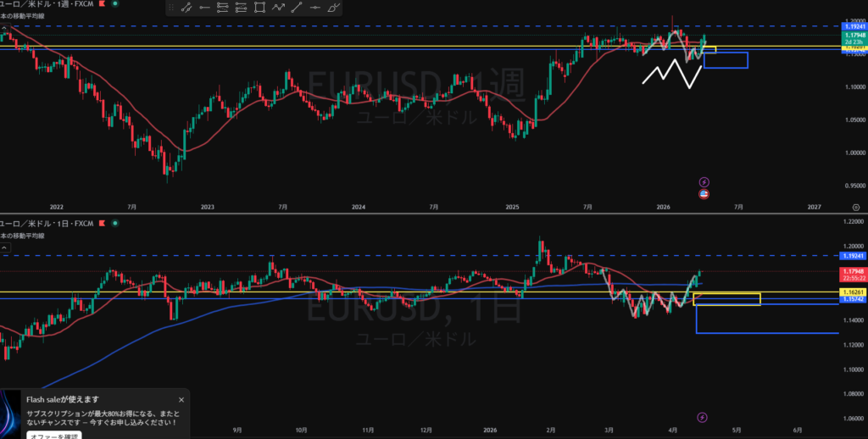
Task: Click the green market status dot
Action: click(x=114, y=3)
